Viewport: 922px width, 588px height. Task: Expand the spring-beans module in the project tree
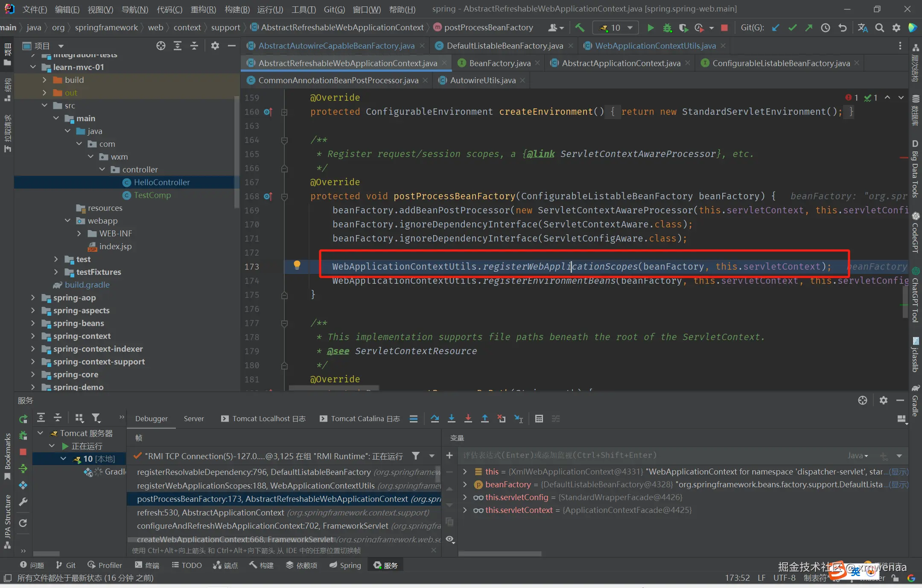tap(33, 323)
